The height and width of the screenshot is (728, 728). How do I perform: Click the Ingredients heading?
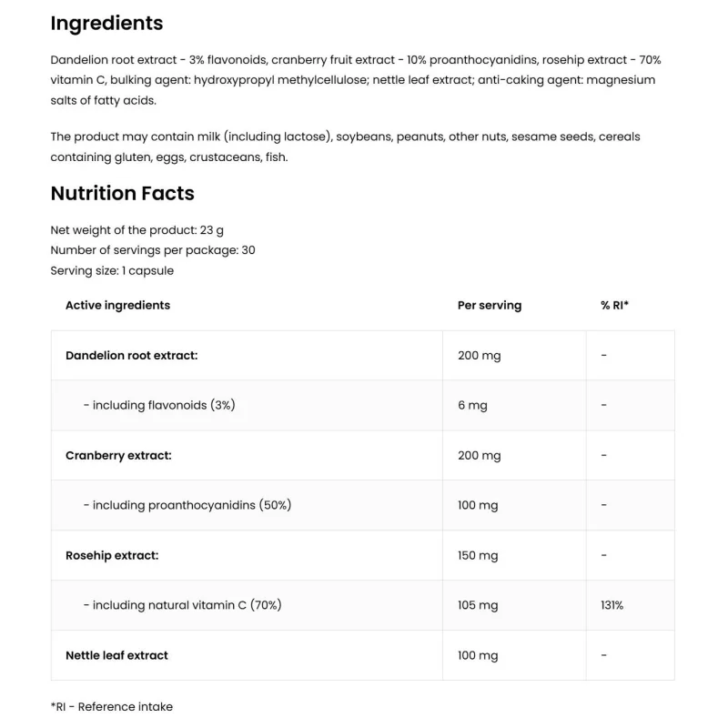click(x=106, y=24)
